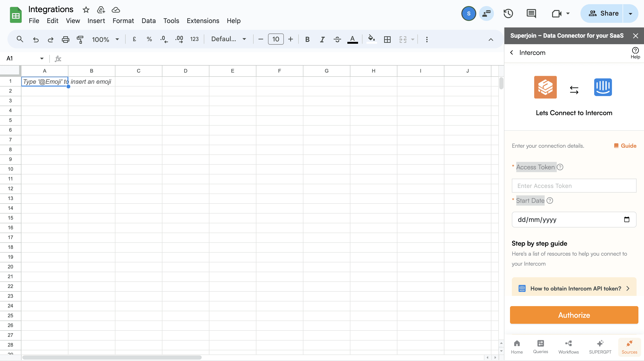Viewport: 644px width, 361px height.
Task: Redo the last action
Action: tap(50, 39)
